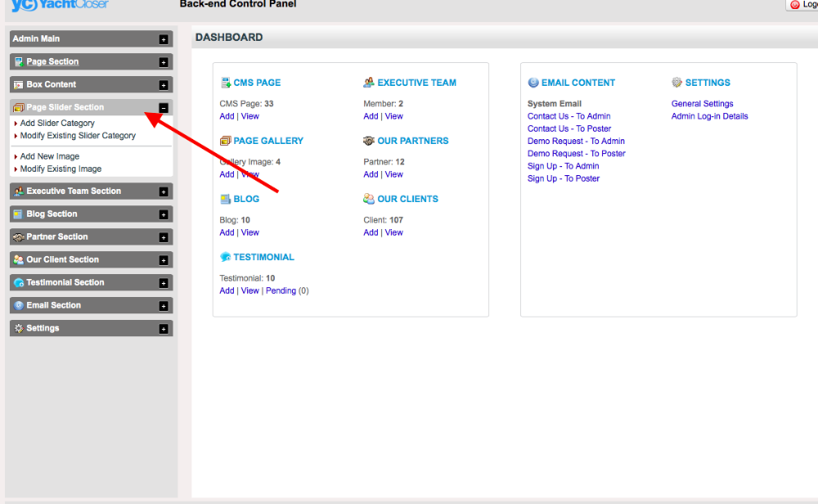Expand sidebar Settings plus button

[164, 329]
